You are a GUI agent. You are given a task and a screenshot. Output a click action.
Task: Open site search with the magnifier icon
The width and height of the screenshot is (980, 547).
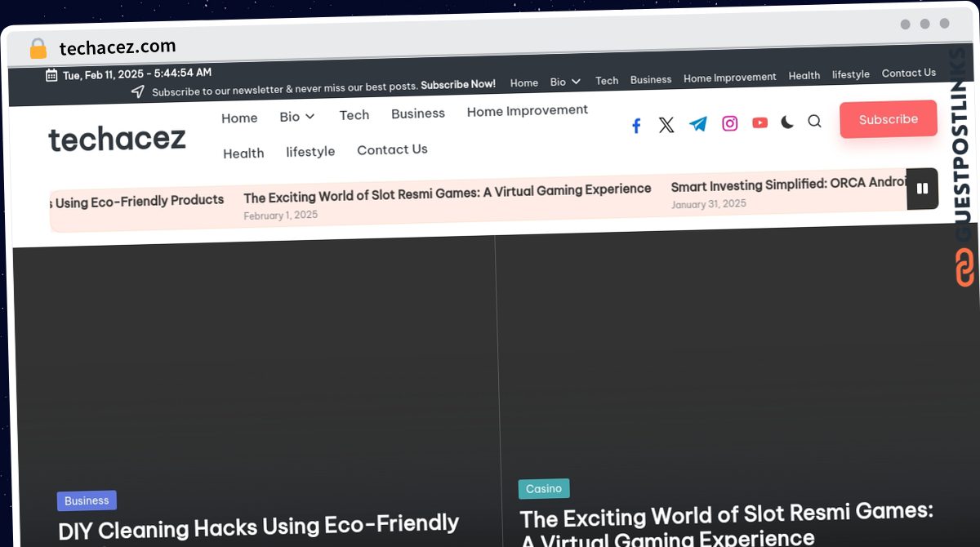815,121
